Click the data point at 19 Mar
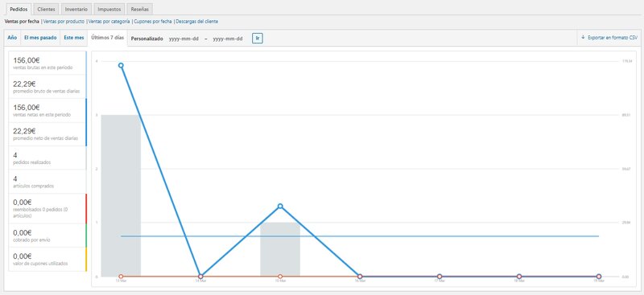The image size is (644, 295). click(x=599, y=277)
